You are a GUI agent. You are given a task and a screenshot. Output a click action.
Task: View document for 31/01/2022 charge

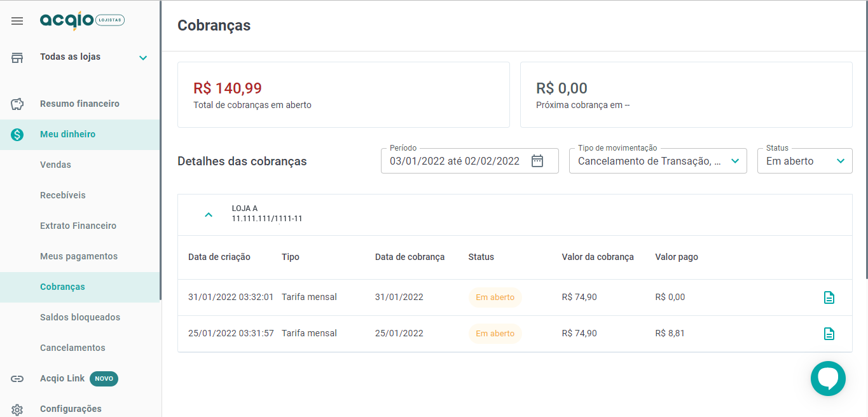(x=829, y=297)
